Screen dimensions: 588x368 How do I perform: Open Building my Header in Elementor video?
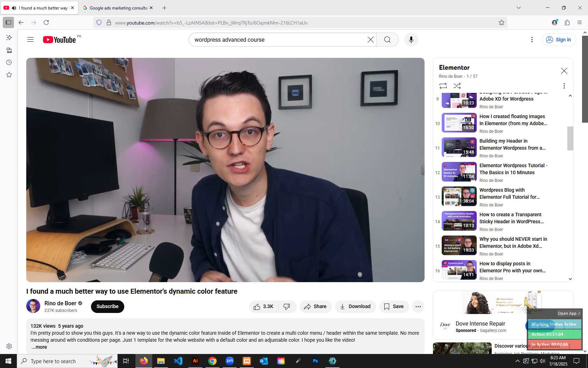click(512, 144)
